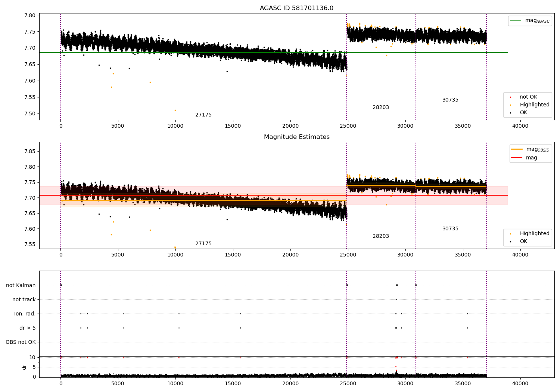Select the Magnitude Estimates subplot title
This screenshot has width=560, height=392.
point(296,137)
